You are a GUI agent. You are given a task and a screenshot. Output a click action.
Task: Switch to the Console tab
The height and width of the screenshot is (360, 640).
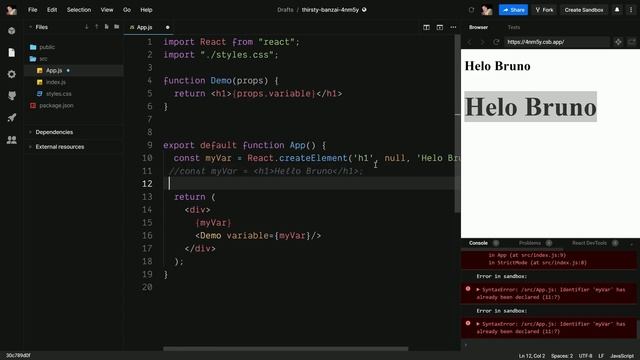coord(478,243)
